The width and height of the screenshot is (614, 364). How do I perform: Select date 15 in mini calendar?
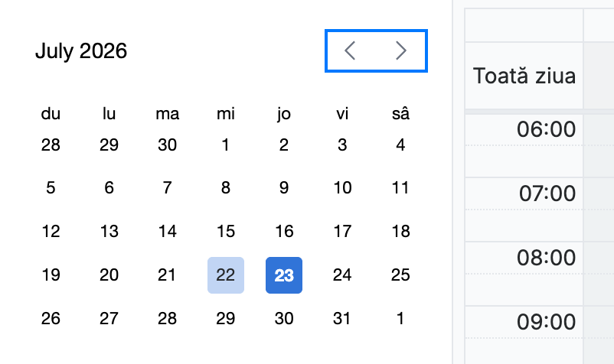pyautogui.click(x=226, y=232)
